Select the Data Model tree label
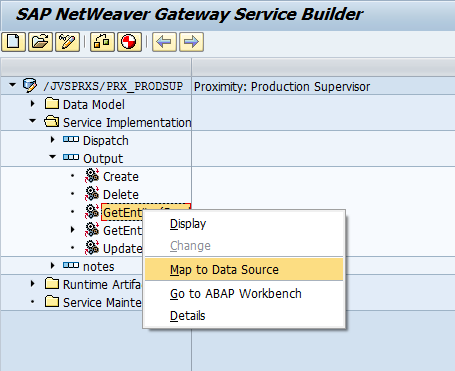Screen dimensions: 455x371 point(94,105)
